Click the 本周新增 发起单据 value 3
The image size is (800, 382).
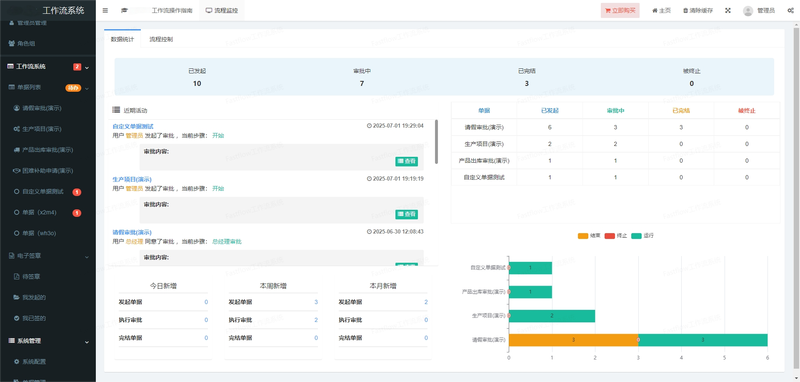tap(316, 302)
